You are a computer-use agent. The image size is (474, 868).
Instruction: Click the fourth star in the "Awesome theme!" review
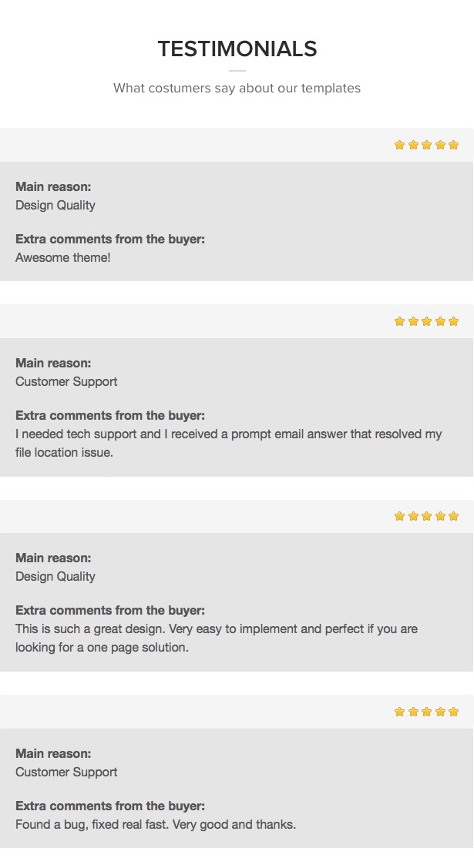click(x=440, y=145)
